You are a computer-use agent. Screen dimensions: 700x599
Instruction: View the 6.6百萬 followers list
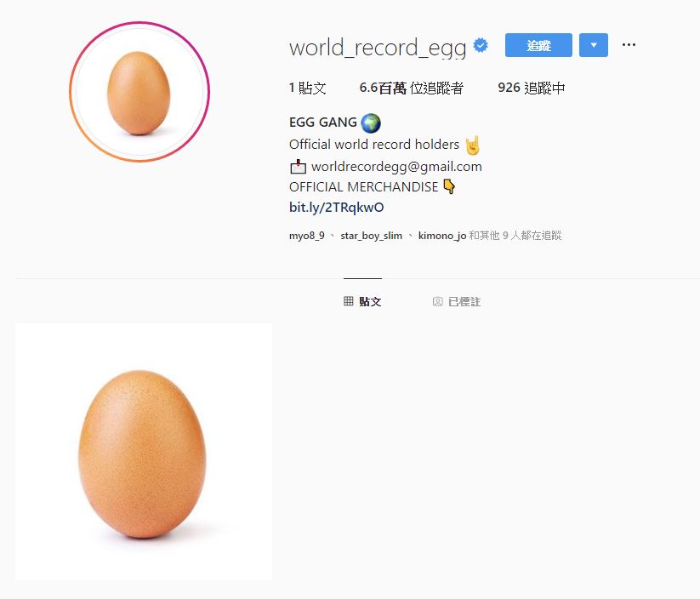pos(411,88)
